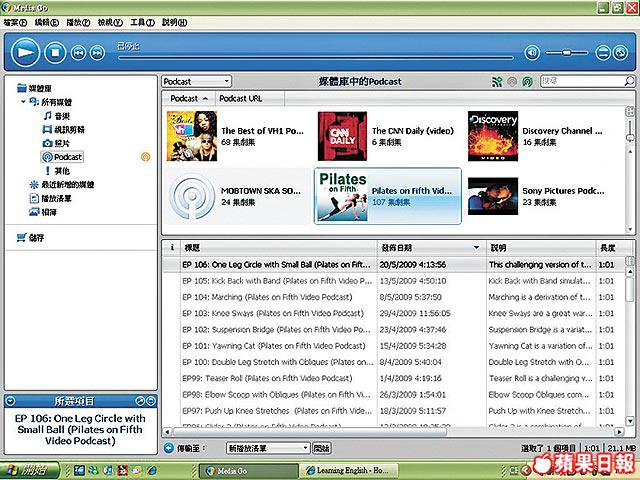Open the 工具 (Tools) menu
Screen dimensions: 640x480
pos(142,22)
